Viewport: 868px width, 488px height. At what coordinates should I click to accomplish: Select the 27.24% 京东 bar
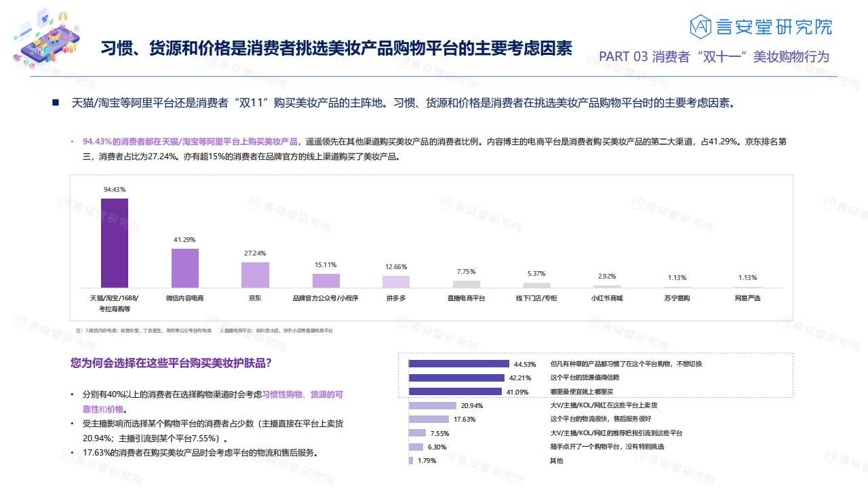point(255,275)
